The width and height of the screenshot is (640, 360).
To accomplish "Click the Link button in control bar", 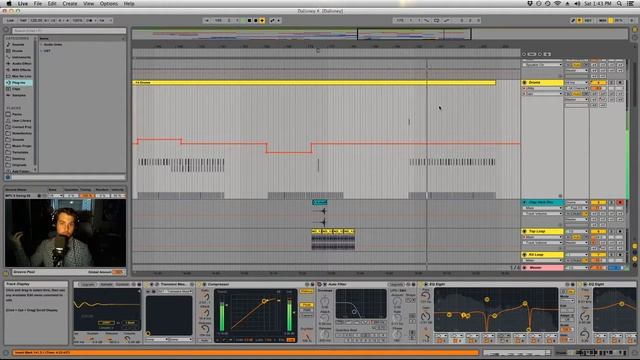I will (10, 20).
